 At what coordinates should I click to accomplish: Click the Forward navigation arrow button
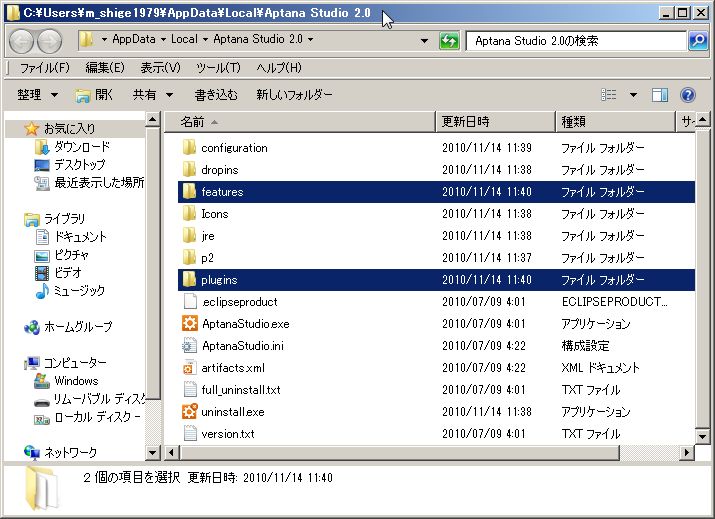click(49, 42)
